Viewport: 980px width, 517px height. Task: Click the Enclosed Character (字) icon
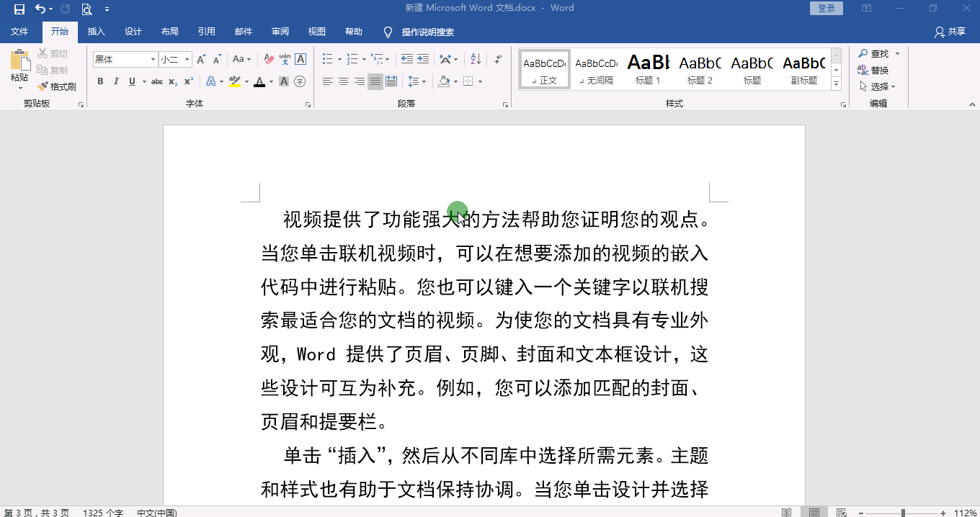point(300,82)
